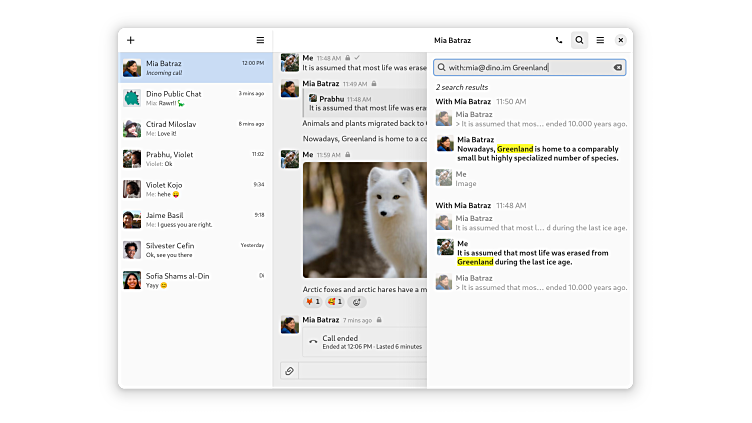Start a call with the phone icon

pos(559,40)
